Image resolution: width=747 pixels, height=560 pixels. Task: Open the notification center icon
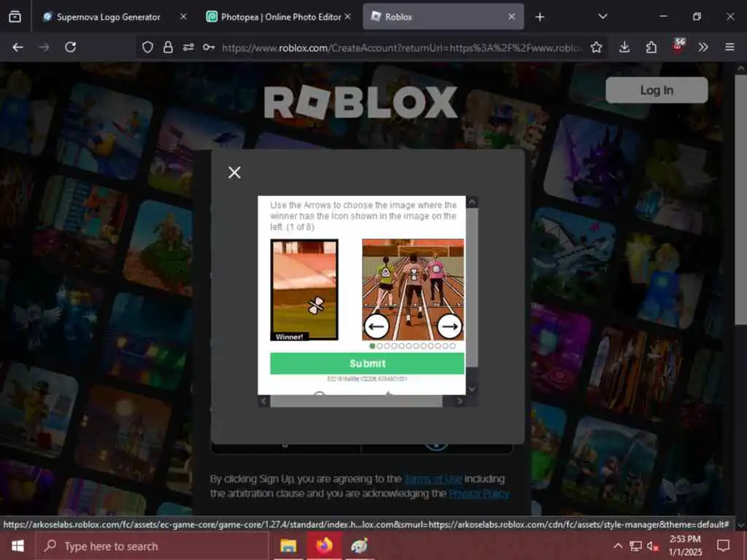pyautogui.click(x=723, y=546)
